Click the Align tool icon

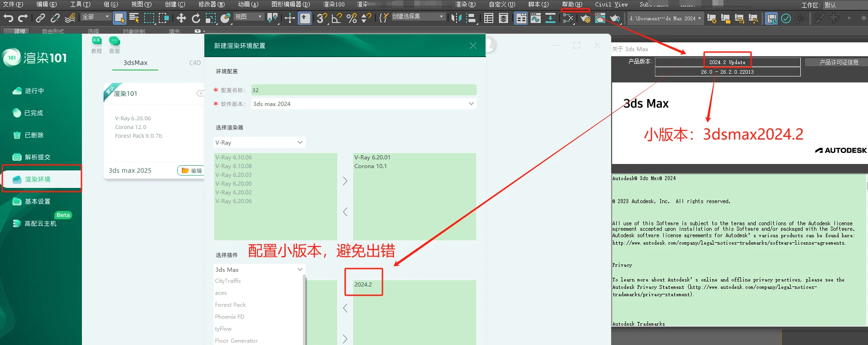pos(471,18)
